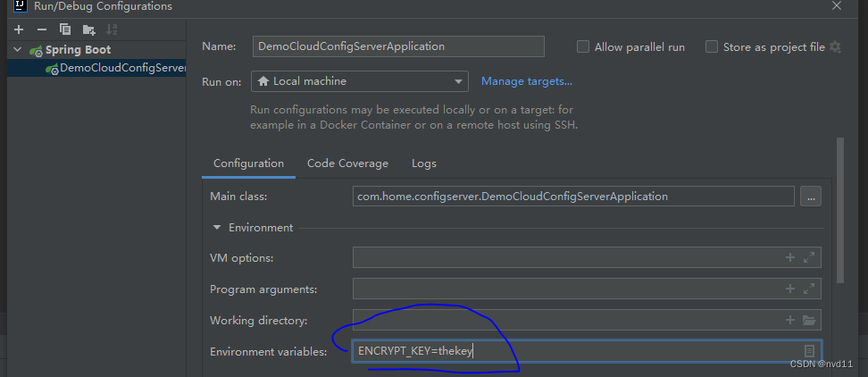Open the Logs tab

423,163
